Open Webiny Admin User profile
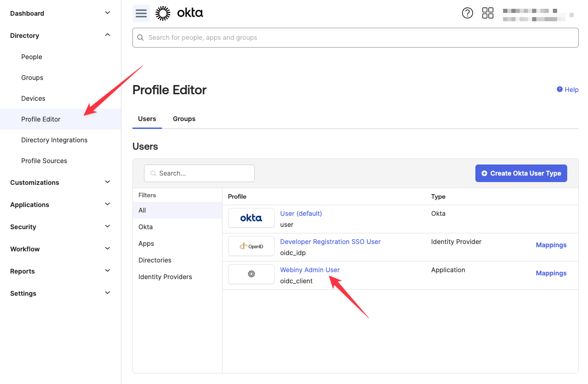The width and height of the screenshot is (588, 384). click(310, 270)
